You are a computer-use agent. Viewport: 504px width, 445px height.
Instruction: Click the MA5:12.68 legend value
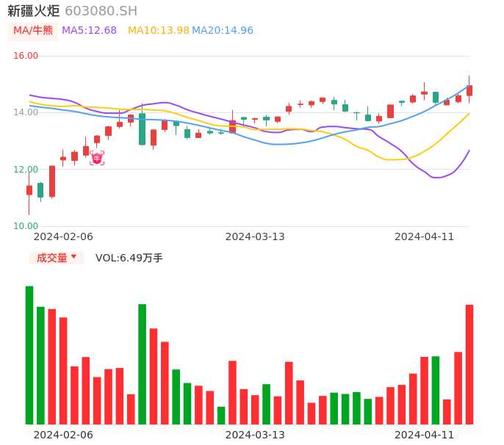(89, 31)
